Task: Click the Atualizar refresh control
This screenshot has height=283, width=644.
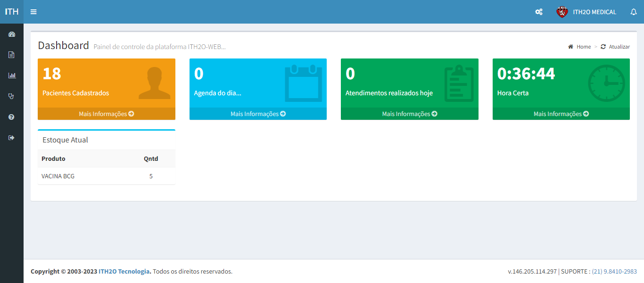Action: [x=615, y=47]
